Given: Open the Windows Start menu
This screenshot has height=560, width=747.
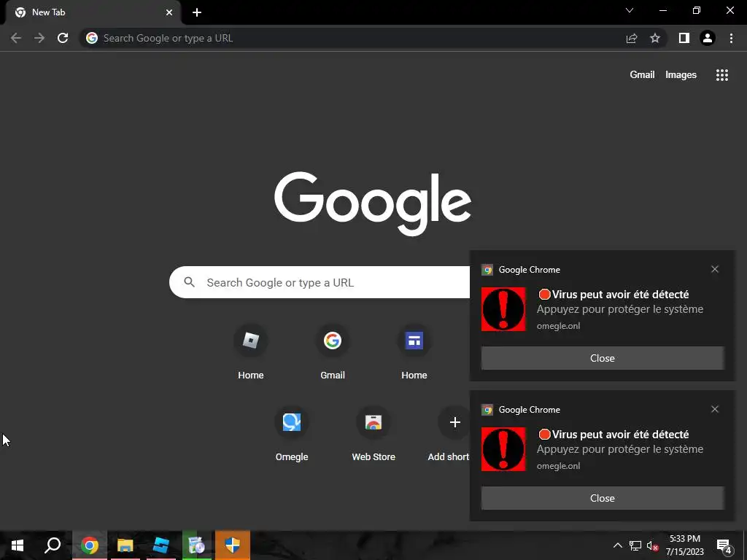Looking at the screenshot, I should point(18,545).
